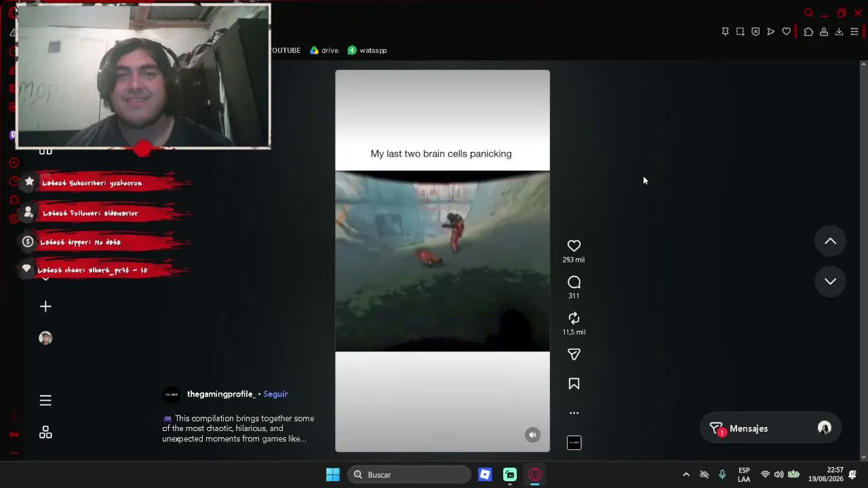Screen dimensions: 868x488
Task: Click the page scrollbar up arrow
Action: point(863,64)
